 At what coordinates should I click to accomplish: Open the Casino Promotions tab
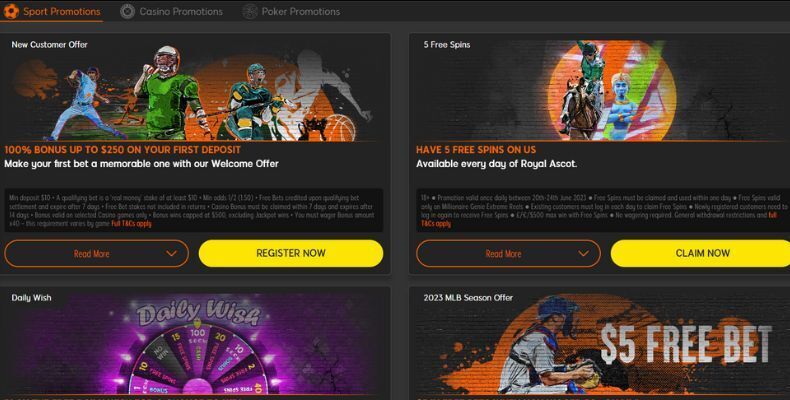pos(181,11)
